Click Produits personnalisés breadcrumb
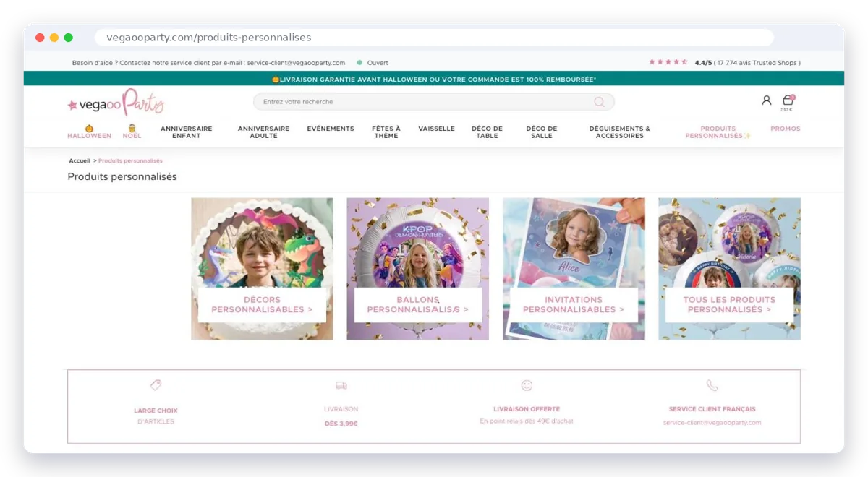 click(130, 160)
